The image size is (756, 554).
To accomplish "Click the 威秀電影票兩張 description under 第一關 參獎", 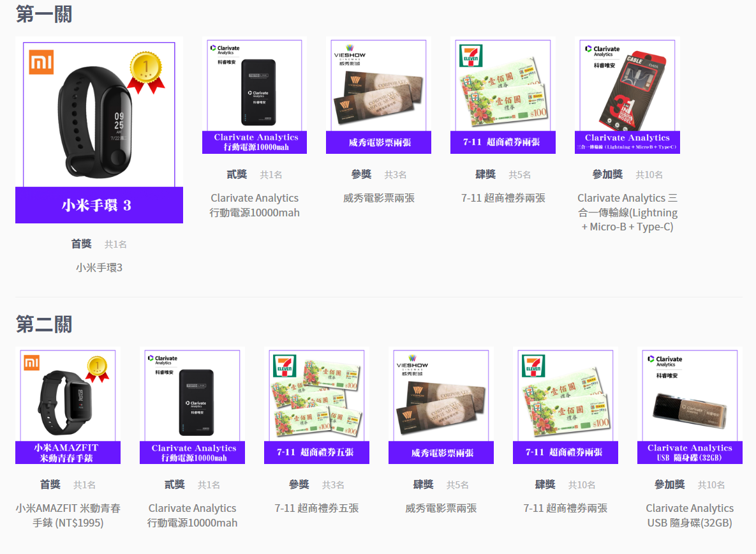I will [379, 198].
